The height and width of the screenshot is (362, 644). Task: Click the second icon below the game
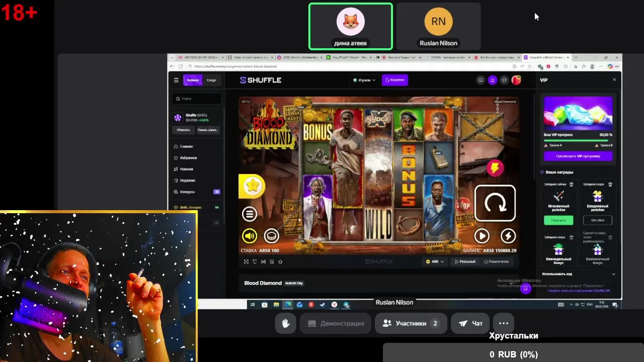tap(255, 261)
